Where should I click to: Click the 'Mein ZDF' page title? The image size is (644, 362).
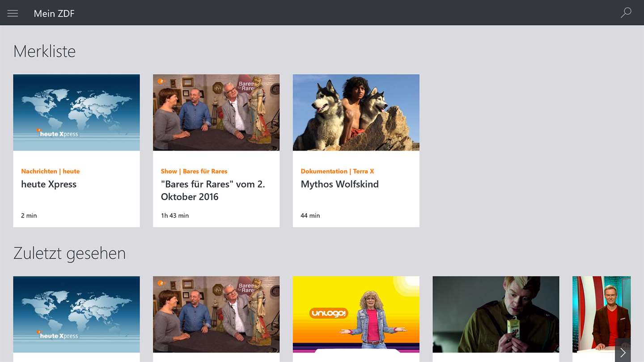[54, 13]
